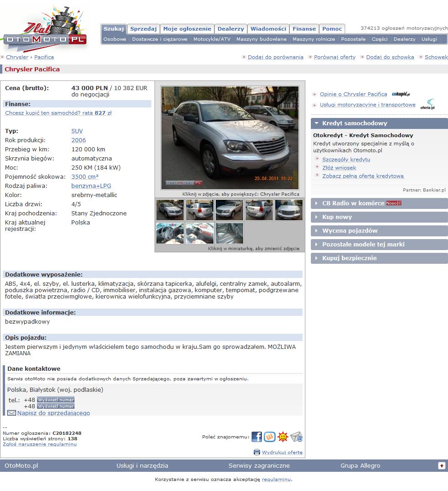
Task: Select the car interior steering wheel thumbnail
Action: point(170,233)
